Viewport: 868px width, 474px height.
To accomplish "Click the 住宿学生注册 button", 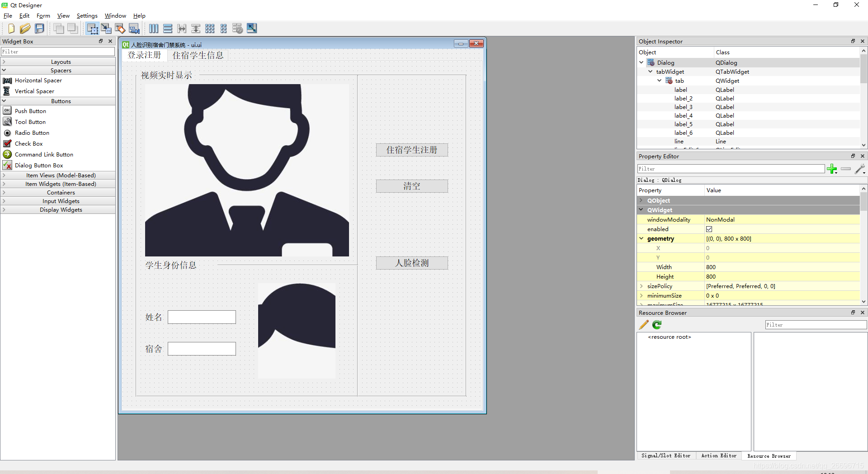I will coord(412,150).
